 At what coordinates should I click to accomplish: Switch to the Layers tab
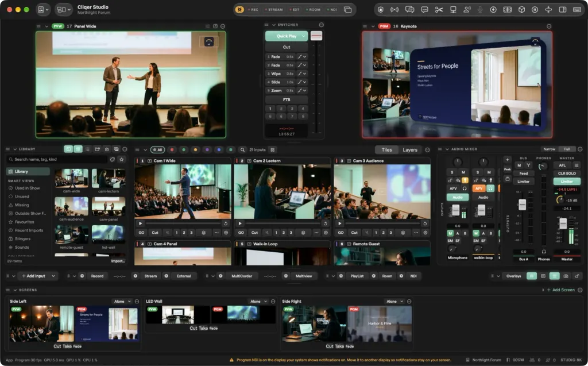pos(410,150)
